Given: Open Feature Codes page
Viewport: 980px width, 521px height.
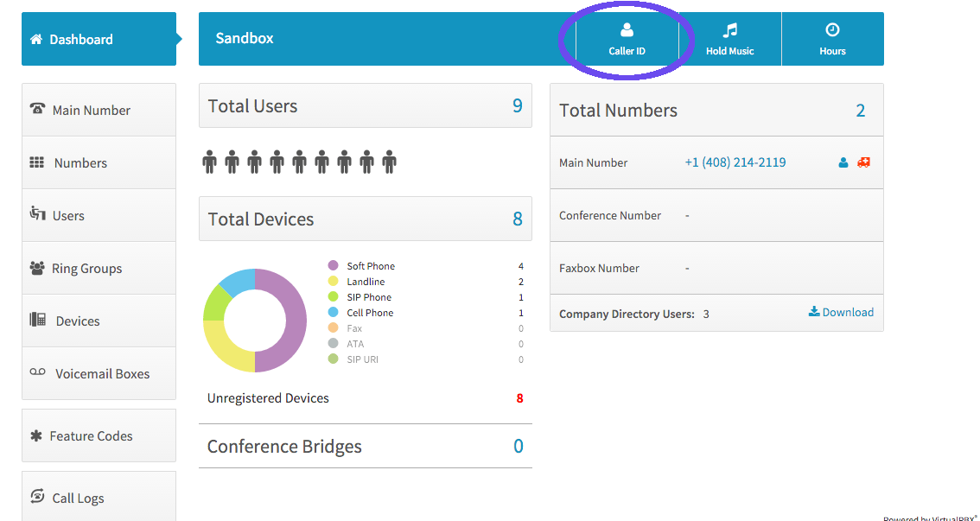Looking at the screenshot, I should click(91, 435).
